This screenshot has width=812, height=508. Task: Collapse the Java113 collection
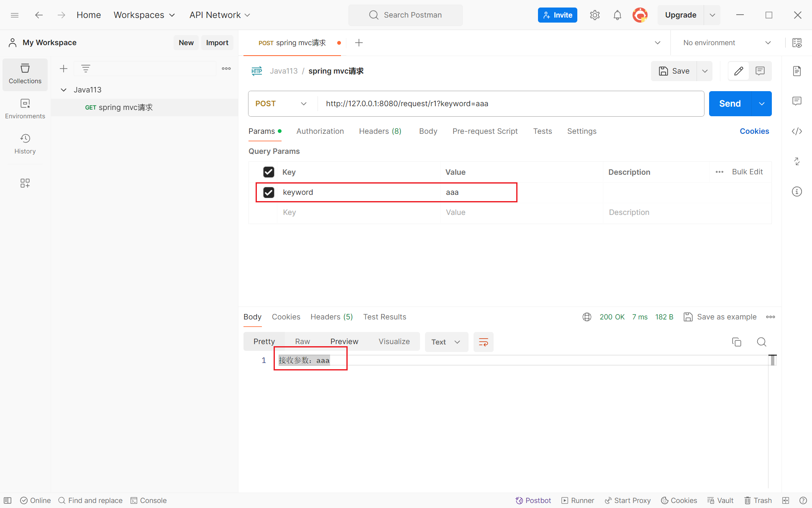64,90
